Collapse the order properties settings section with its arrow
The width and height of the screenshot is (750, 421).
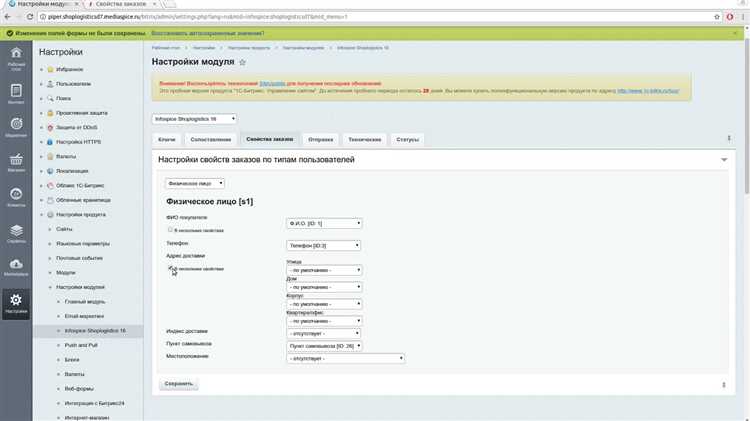coord(724,160)
